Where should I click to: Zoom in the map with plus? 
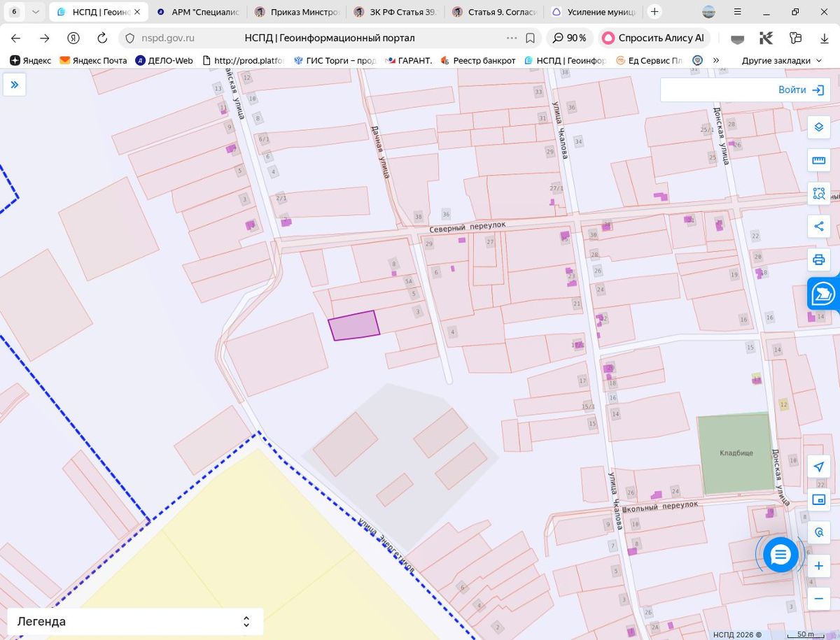(818, 566)
